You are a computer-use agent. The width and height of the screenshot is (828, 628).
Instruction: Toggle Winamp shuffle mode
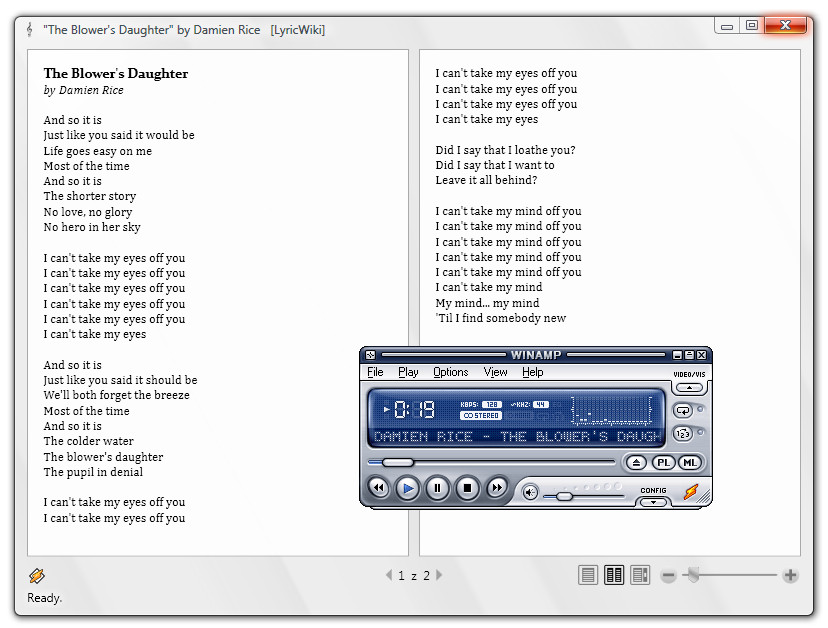683,434
